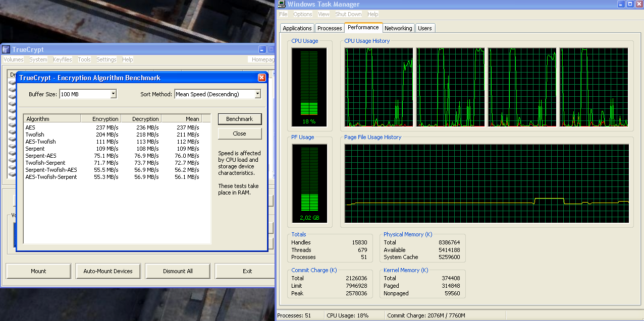Click the Physical Memory Total value 8386764
Image resolution: width=644 pixels, height=321 pixels.
448,242
